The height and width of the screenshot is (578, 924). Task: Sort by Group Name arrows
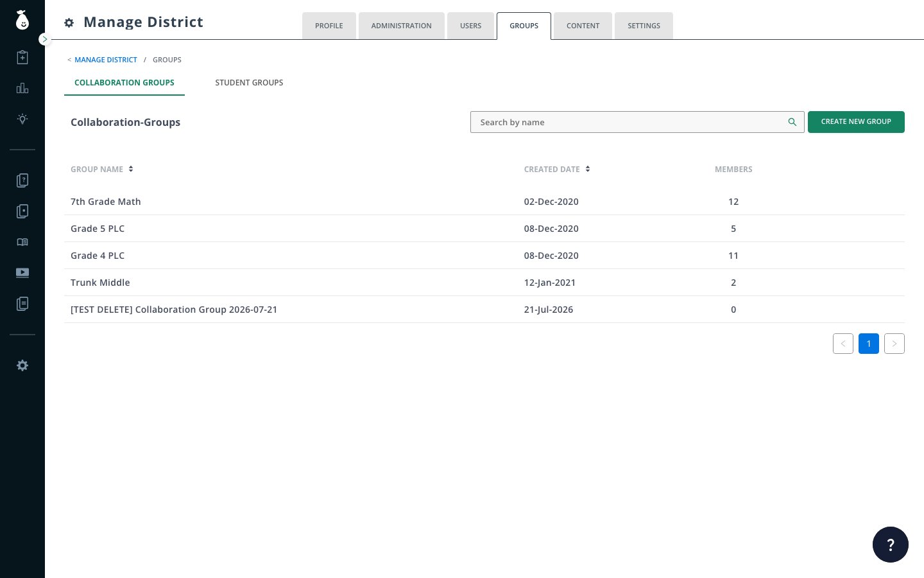tap(131, 169)
